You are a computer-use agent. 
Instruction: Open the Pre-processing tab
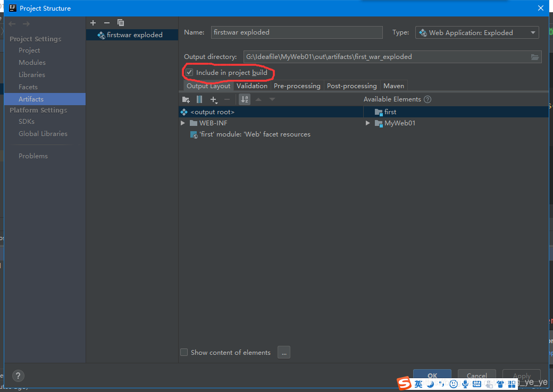coord(297,86)
